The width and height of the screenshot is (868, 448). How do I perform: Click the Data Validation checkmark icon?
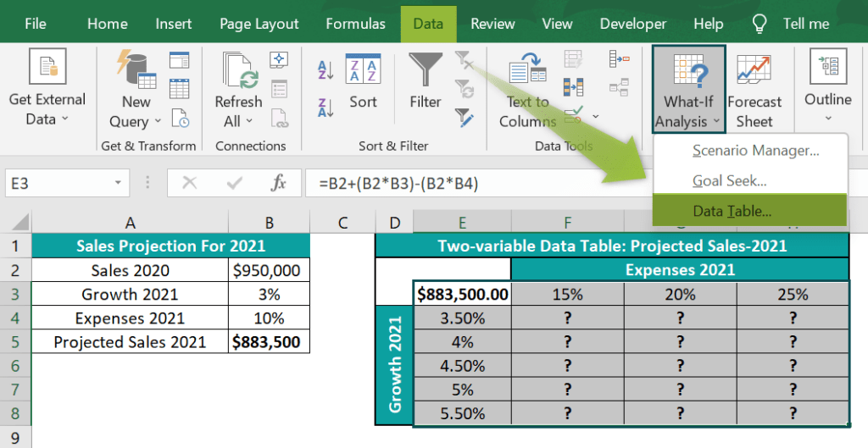tap(574, 115)
